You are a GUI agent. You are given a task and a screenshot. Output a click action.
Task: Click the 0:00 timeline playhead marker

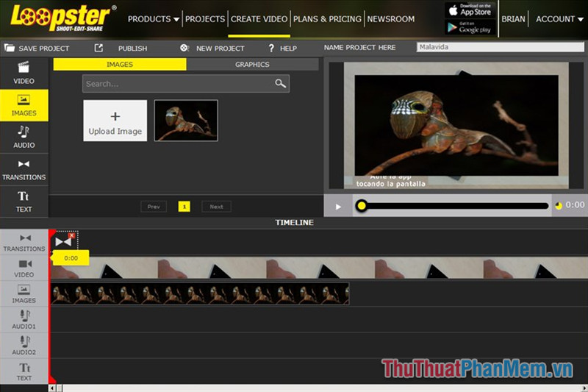point(71,257)
